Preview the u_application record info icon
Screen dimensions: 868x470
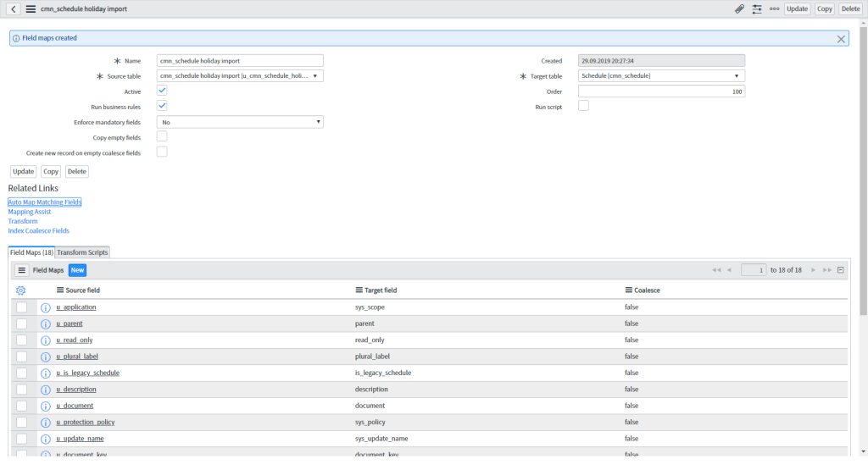46,307
